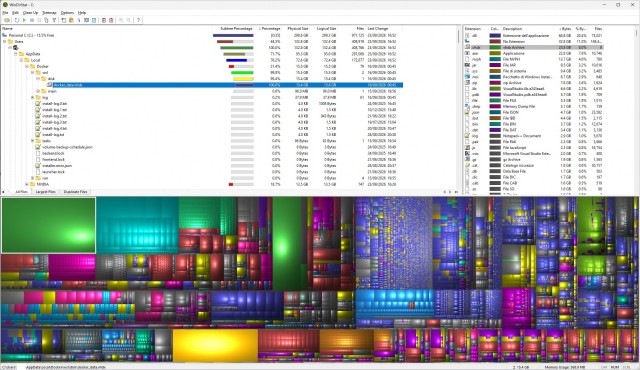The height and width of the screenshot is (370, 640).
Task: Click the .jar file type icon in extension list
Action: [x=467, y=65]
